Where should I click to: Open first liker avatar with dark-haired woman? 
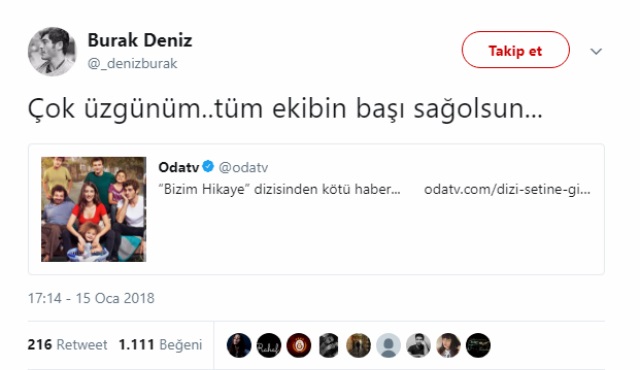(x=239, y=346)
